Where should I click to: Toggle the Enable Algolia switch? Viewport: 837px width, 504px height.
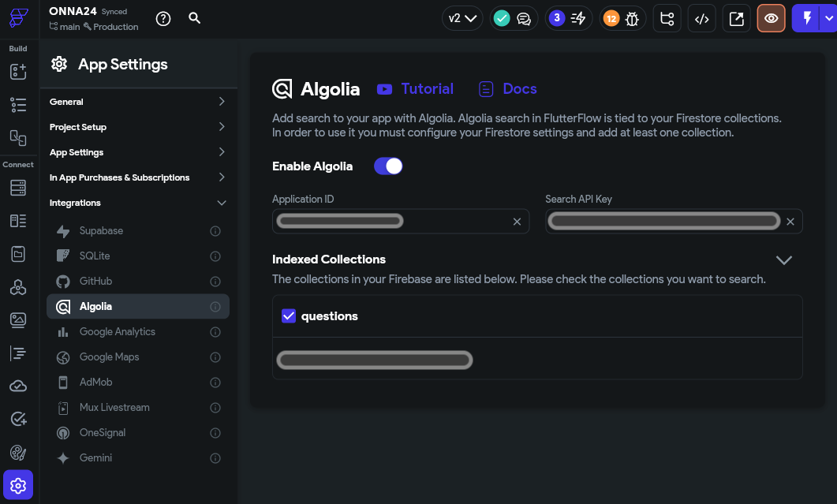(x=388, y=166)
